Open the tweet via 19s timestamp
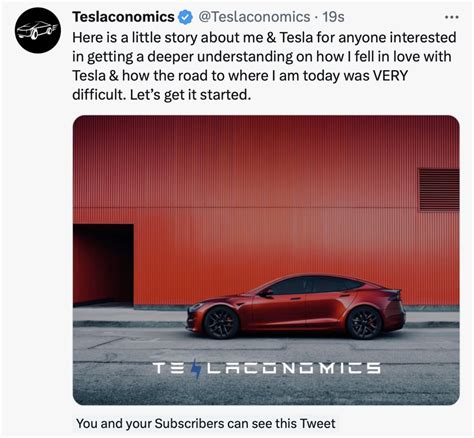 (x=333, y=17)
